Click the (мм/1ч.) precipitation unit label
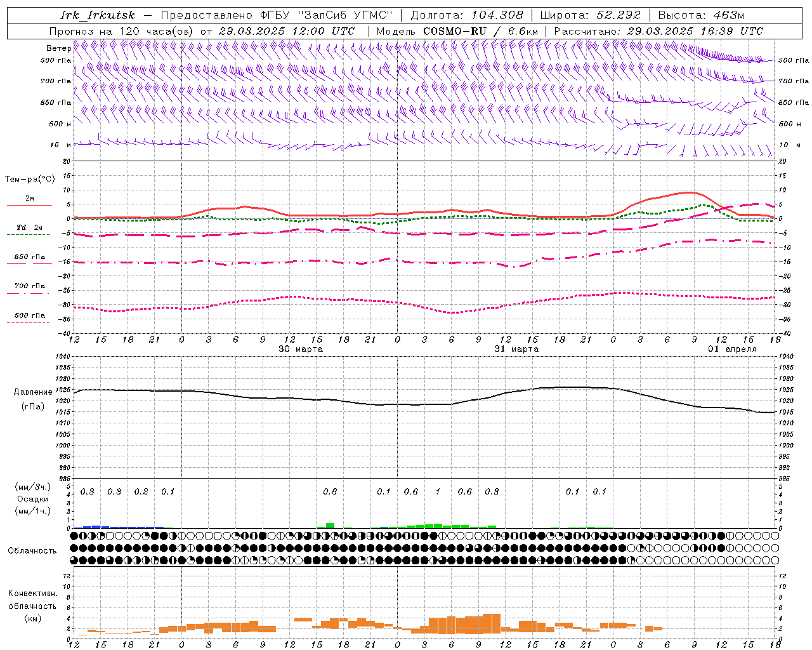The width and height of the screenshot is (812, 650). (33, 511)
